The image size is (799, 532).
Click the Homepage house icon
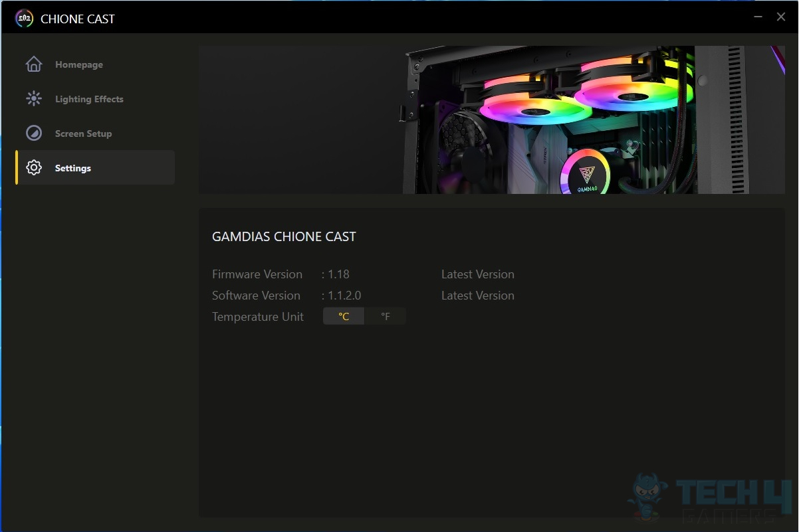pos(34,64)
